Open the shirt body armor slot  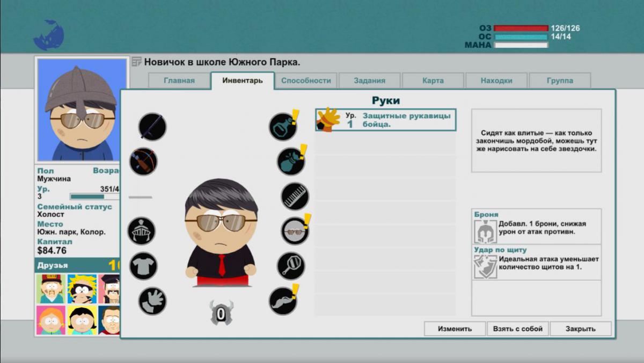143,266
